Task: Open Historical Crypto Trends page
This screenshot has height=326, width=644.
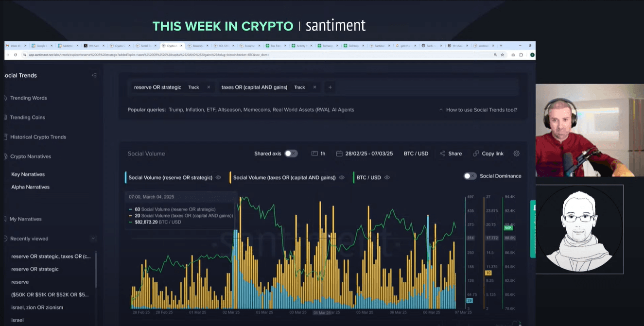Action: 38,137
